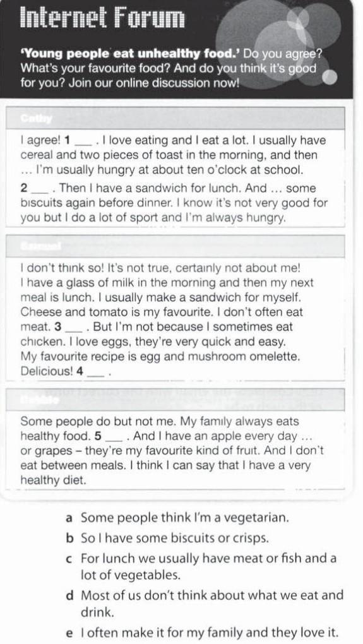
Task: Select option d 'Most of us don't think'
Action: [x=205, y=604]
